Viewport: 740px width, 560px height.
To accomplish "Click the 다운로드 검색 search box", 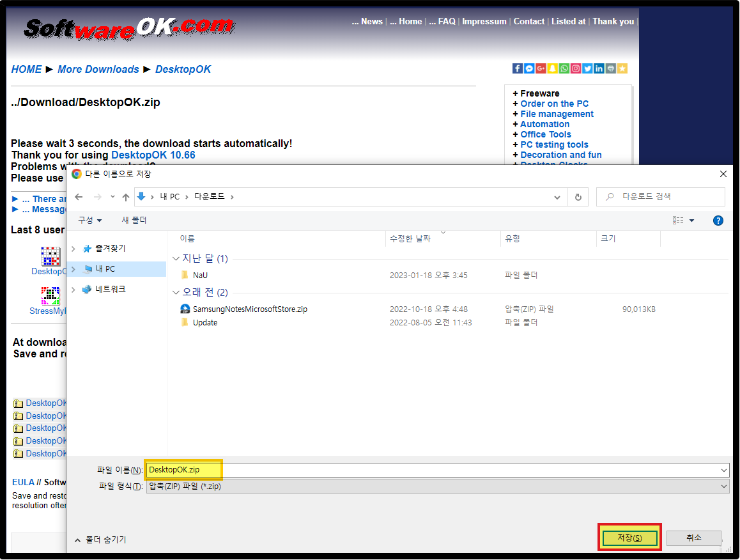I will (661, 197).
